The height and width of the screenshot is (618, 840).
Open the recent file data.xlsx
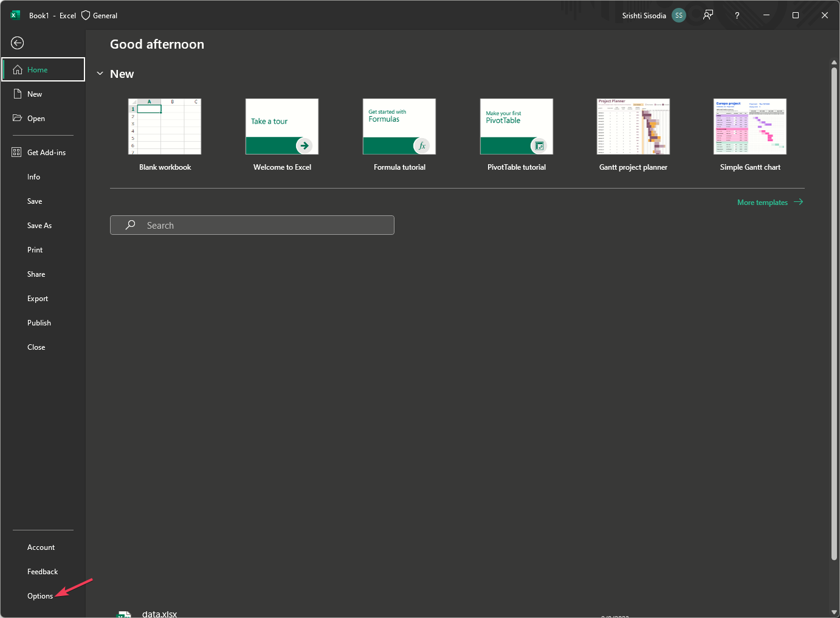click(159, 613)
